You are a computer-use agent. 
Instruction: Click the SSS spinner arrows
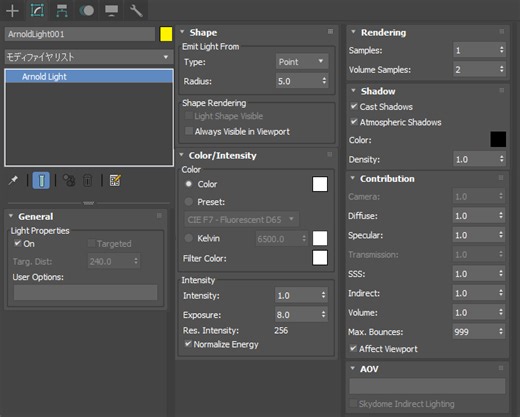[501, 274]
